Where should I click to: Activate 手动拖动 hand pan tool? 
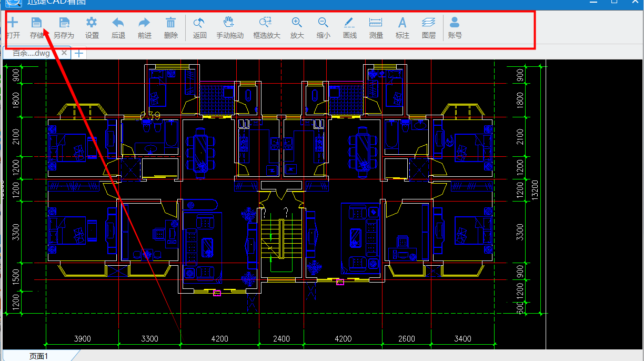coord(230,28)
